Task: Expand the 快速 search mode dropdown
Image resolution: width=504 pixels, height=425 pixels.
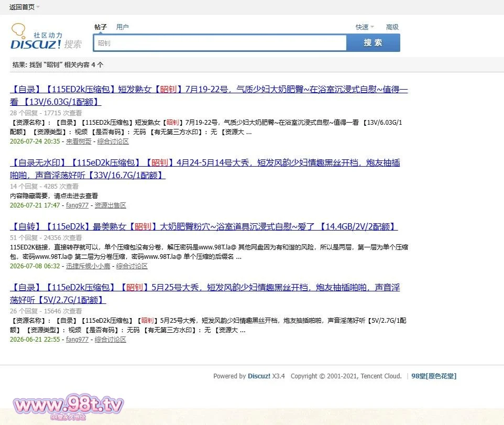Action: (365, 27)
